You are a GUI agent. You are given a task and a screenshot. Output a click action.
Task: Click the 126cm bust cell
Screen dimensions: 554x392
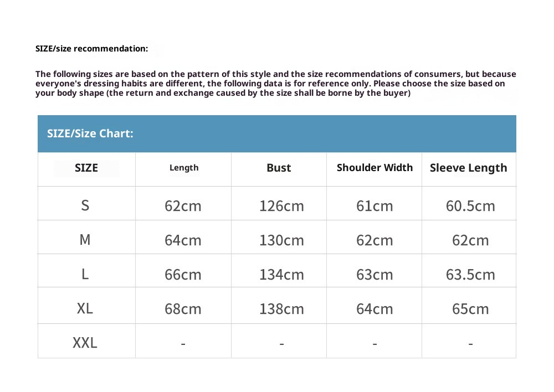pyautogui.click(x=281, y=206)
